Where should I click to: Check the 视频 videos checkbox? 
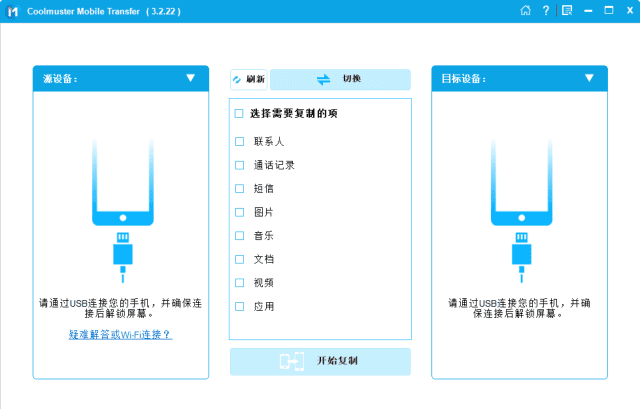coord(240,283)
